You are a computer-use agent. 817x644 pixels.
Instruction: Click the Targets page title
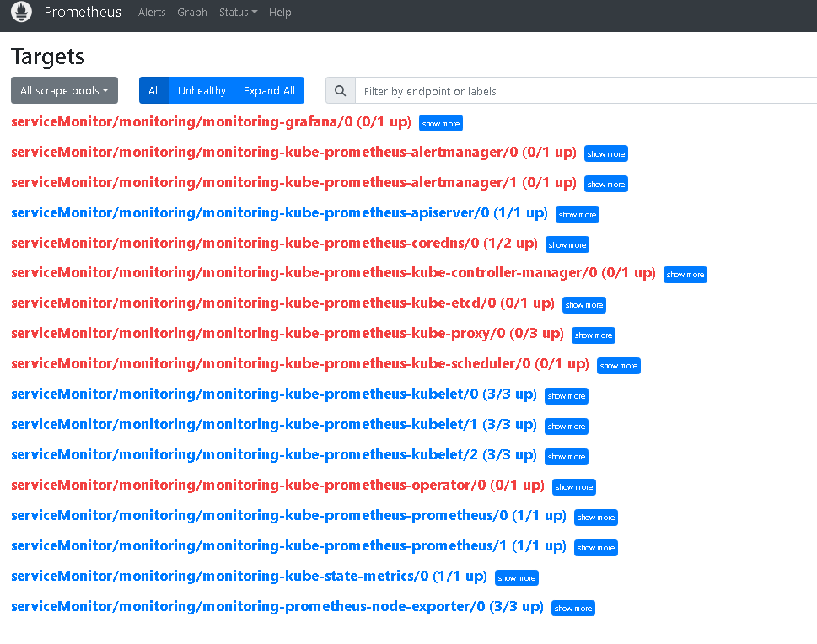48,56
